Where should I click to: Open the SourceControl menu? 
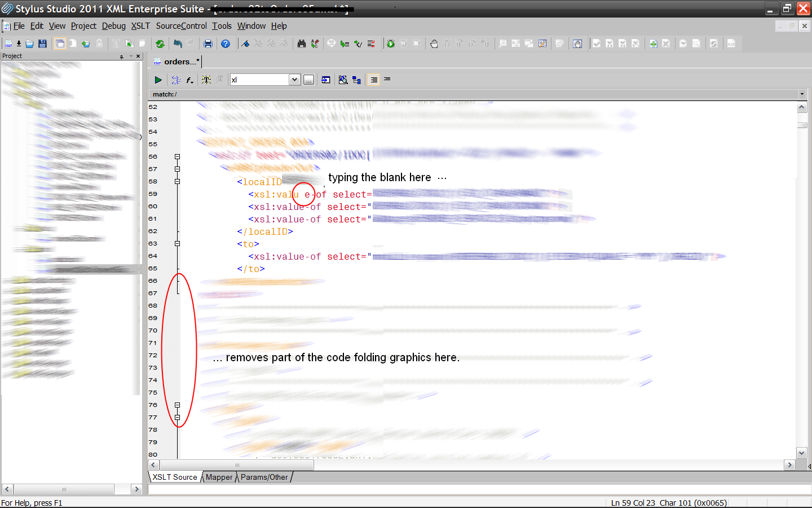pyautogui.click(x=181, y=26)
